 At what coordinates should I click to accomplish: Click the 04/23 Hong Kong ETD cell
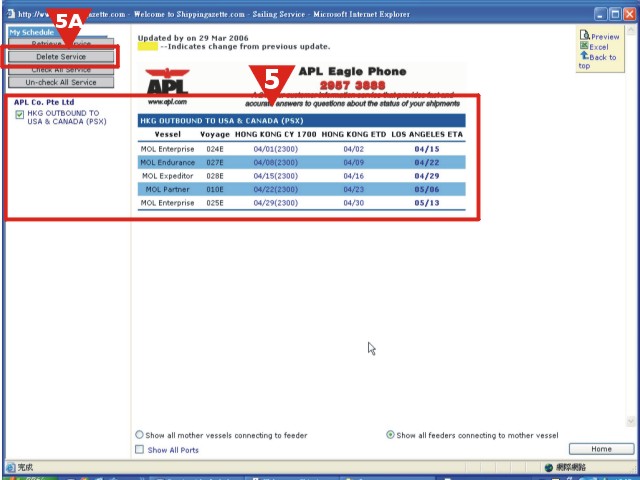point(353,189)
